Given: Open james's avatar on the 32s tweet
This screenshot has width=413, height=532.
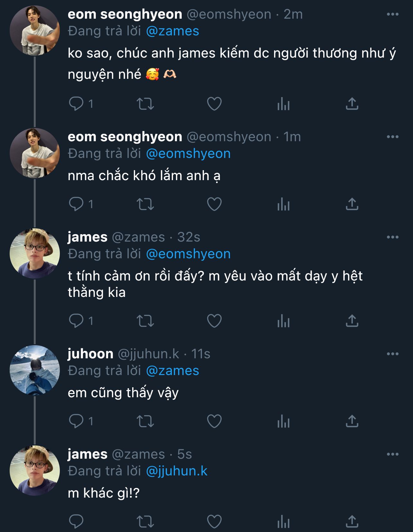Looking at the screenshot, I should point(35,253).
